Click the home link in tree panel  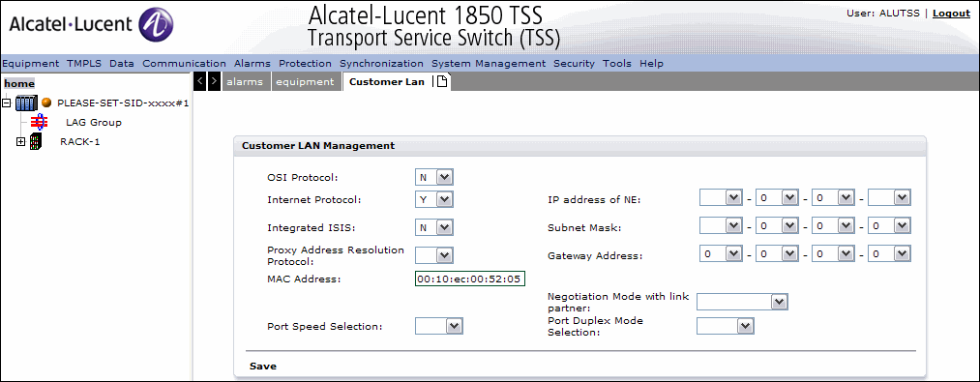(x=19, y=84)
